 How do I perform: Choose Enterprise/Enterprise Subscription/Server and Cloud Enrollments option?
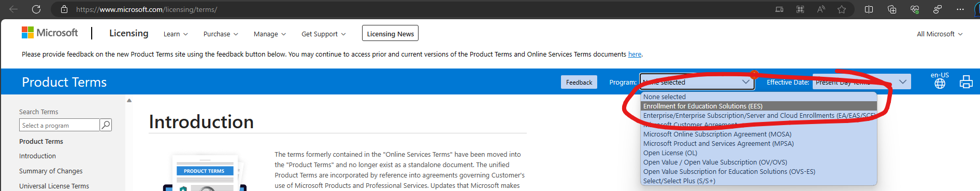759,115
